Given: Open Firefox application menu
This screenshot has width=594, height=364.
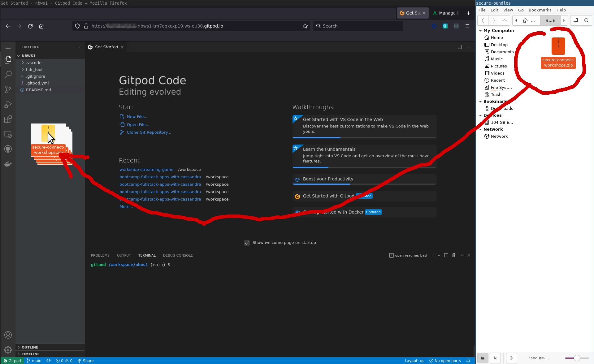Looking at the screenshot, I should click(x=467, y=26).
